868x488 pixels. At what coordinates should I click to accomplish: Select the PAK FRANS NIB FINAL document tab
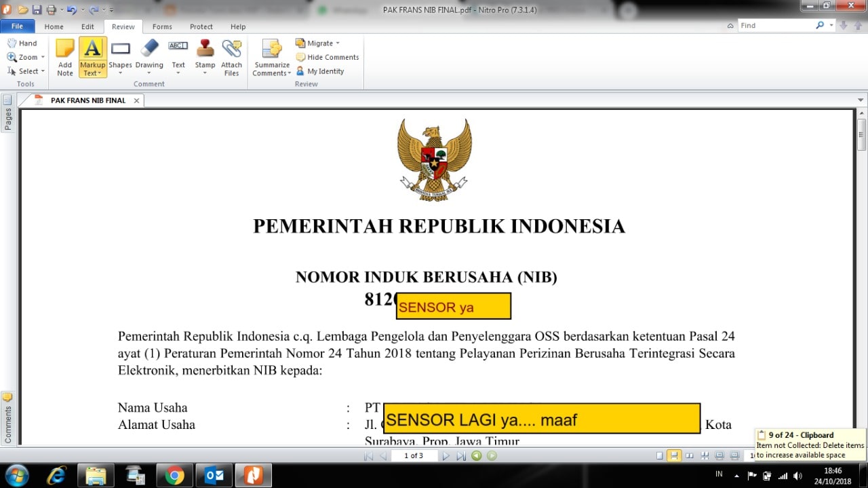[x=88, y=100]
